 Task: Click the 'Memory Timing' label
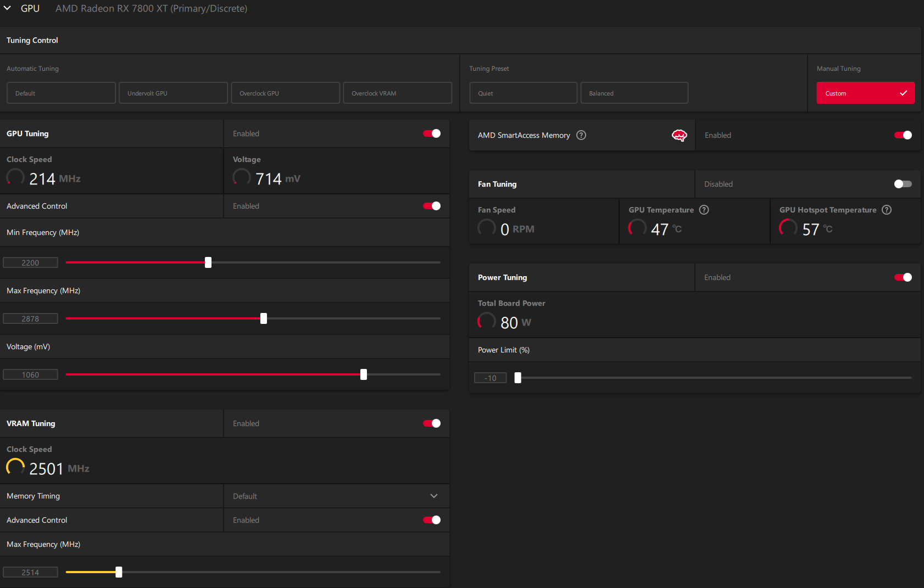click(34, 496)
